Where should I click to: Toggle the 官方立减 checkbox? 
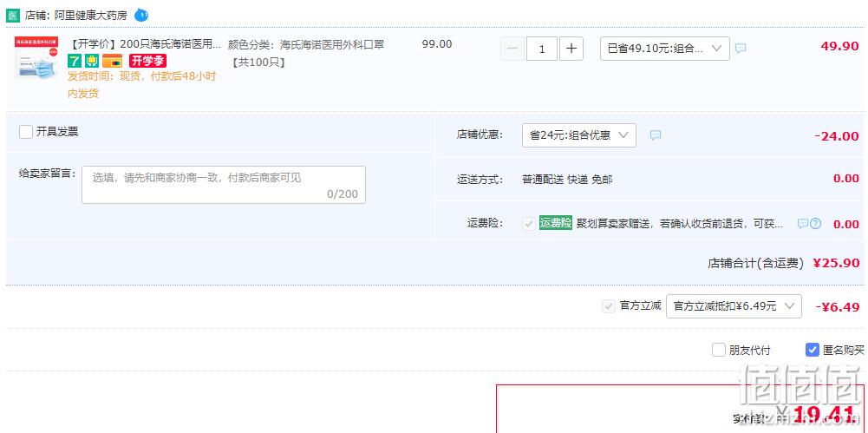[609, 306]
